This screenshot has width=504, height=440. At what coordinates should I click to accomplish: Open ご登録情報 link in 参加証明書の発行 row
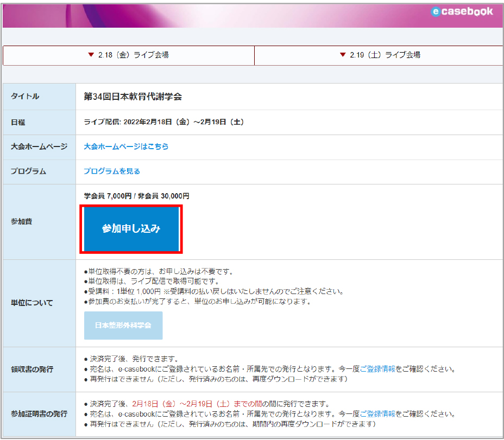(x=377, y=414)
